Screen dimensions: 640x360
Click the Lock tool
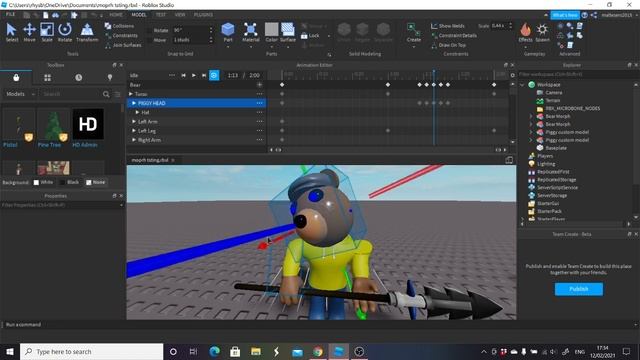(310, 36)
